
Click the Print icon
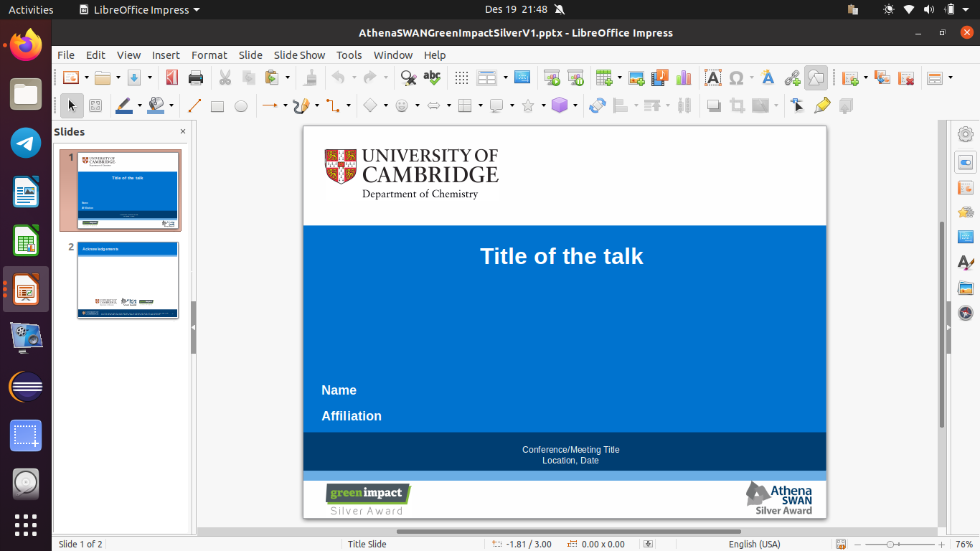tap(195, 77)
